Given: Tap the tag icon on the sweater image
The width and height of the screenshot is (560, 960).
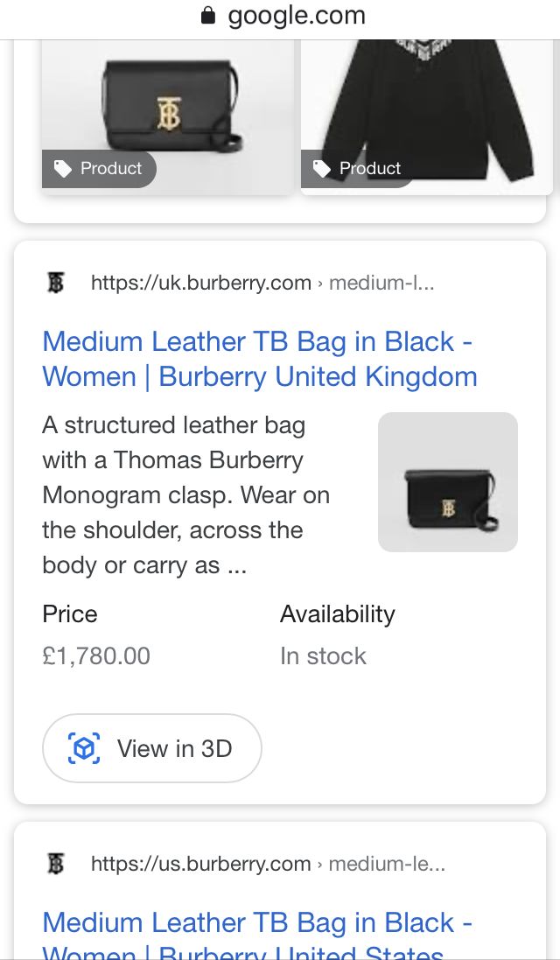Looking at the screenshot, I should click(322, 169).
